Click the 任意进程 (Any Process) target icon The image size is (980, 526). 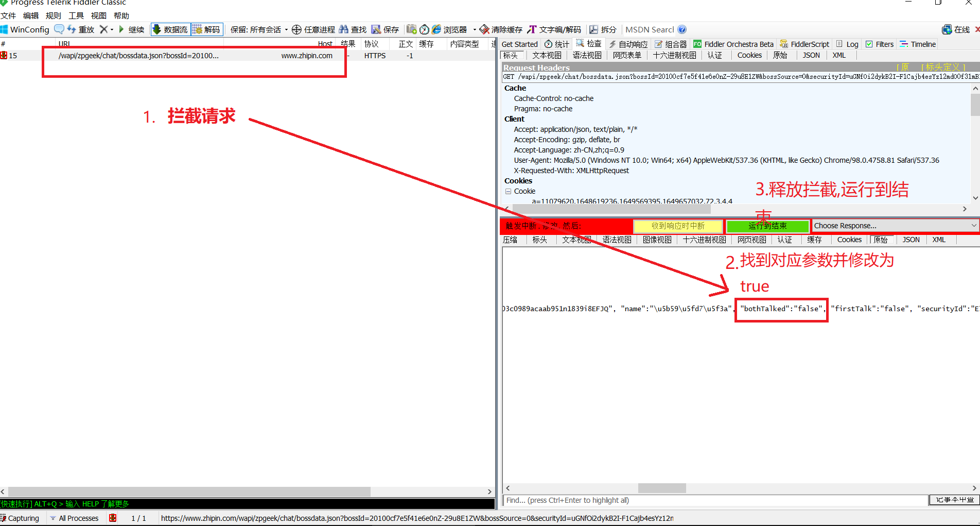tap(296, 29)
